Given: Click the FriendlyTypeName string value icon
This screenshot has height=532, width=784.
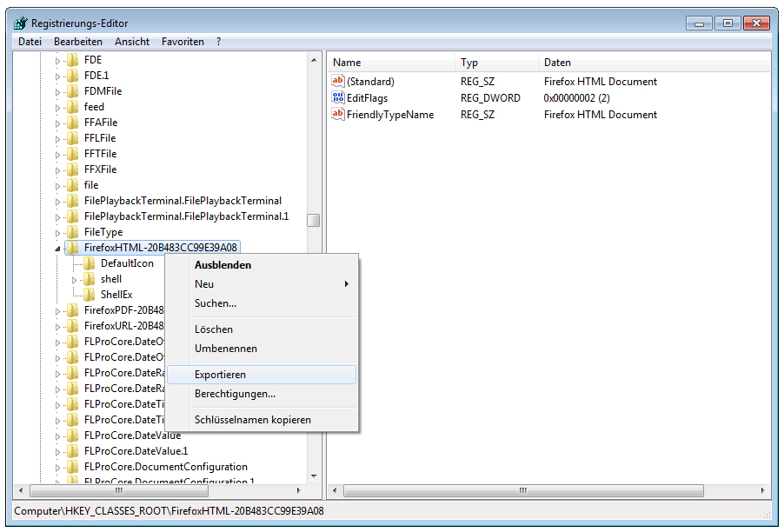Looking at the screenshot, I should coord(338,115).
